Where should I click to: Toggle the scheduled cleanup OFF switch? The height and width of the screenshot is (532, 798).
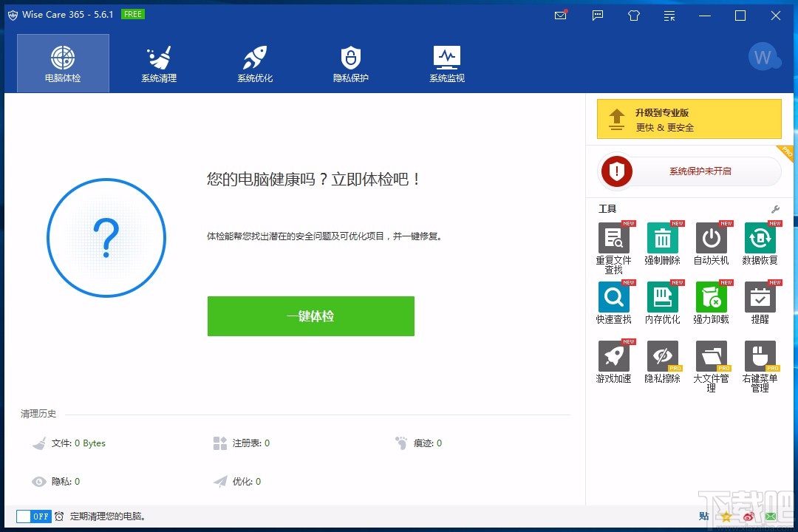click(x=33, y=516)
